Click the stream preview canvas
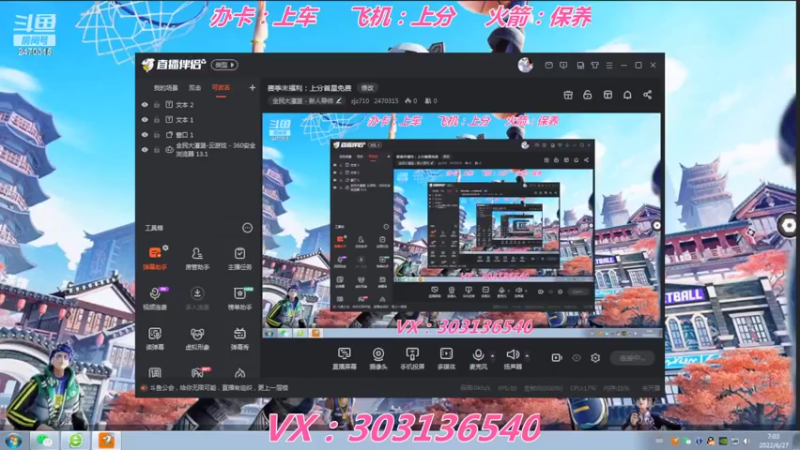This screenshot has width=800, height=450. [x=462, y=226]
